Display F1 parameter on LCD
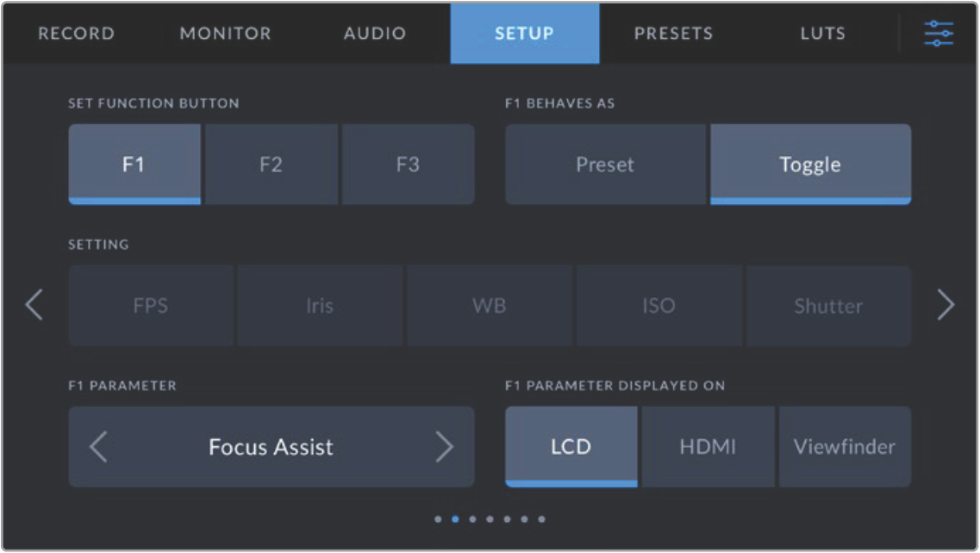 pos(571,446)
